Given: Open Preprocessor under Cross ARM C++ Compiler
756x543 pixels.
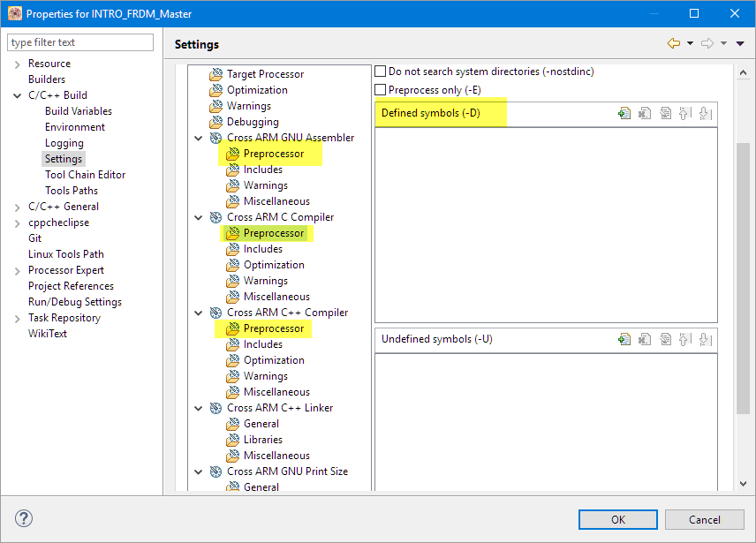Looking at the screenshot, I should pyautogui.click(x=273, y=328).
